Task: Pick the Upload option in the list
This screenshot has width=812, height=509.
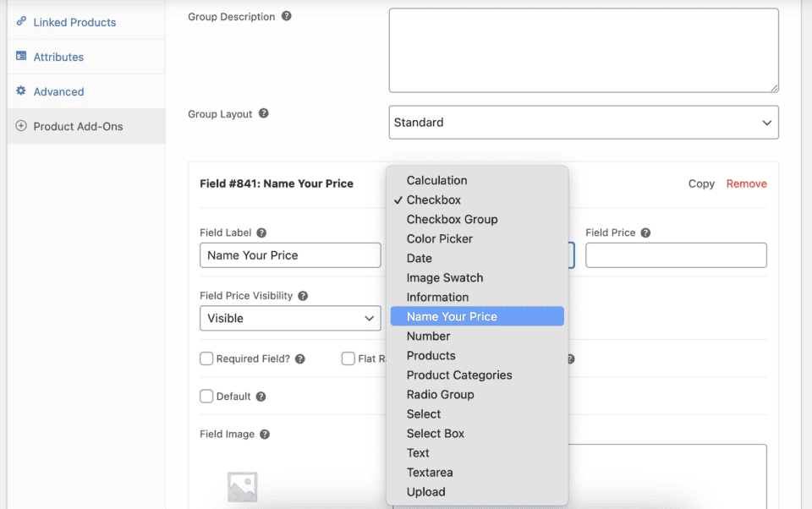Action: pos(425,491)
